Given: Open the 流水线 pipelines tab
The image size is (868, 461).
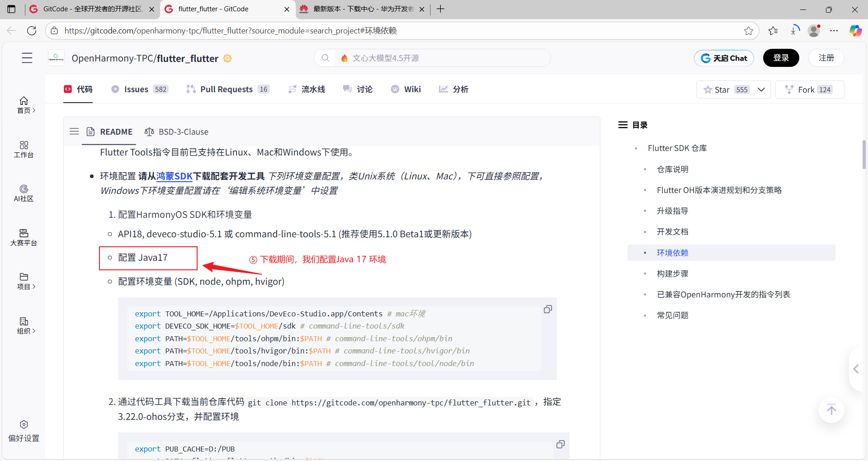Looking at the screenshot, I should tap(307, 89).
